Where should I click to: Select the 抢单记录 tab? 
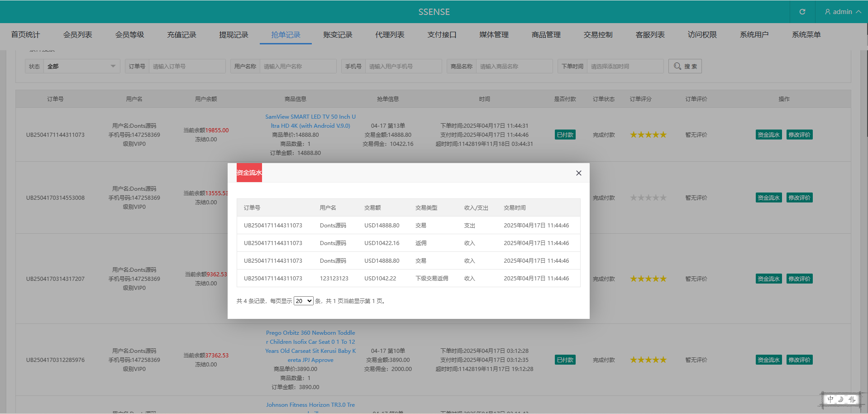click(x=286, y=35)
